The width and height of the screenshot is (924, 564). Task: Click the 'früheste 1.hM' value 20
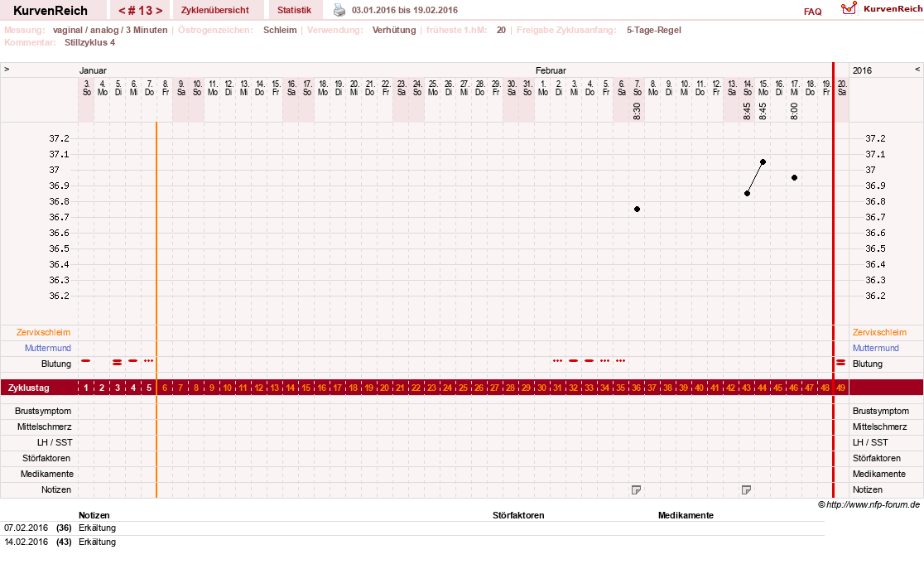pos(501,30)
